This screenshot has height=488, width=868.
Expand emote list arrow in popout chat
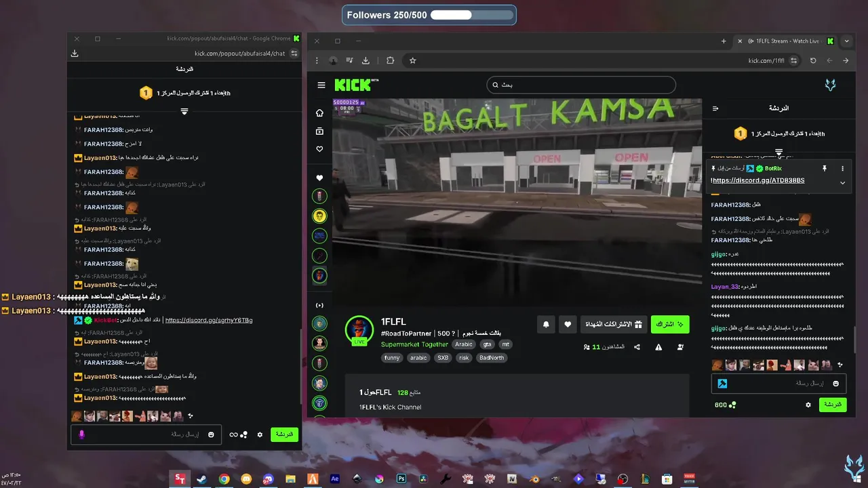[191, 415]
